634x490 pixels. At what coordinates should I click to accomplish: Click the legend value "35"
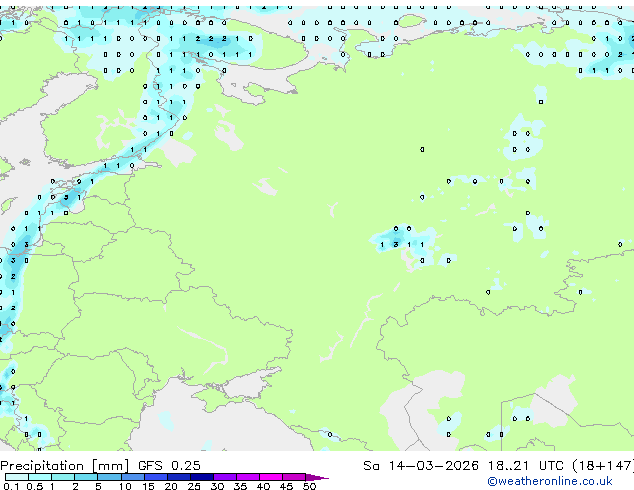[240, 486]
